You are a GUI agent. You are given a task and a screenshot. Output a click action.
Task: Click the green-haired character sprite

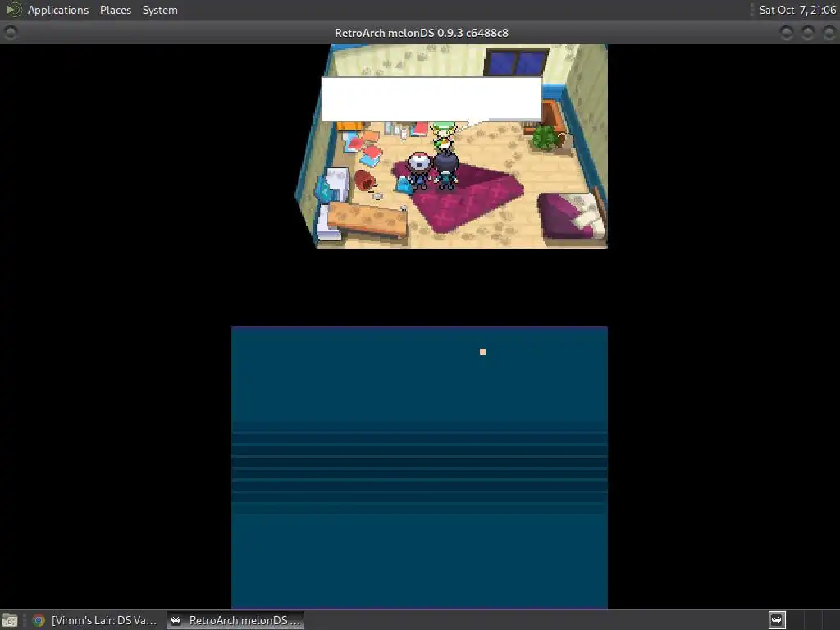pos(444,138)
